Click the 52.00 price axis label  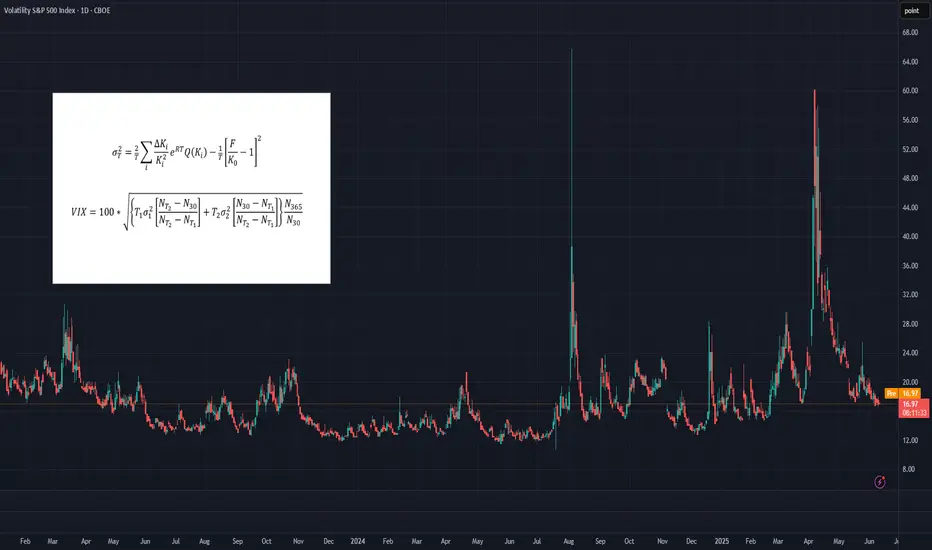click(x=910, y=149)
